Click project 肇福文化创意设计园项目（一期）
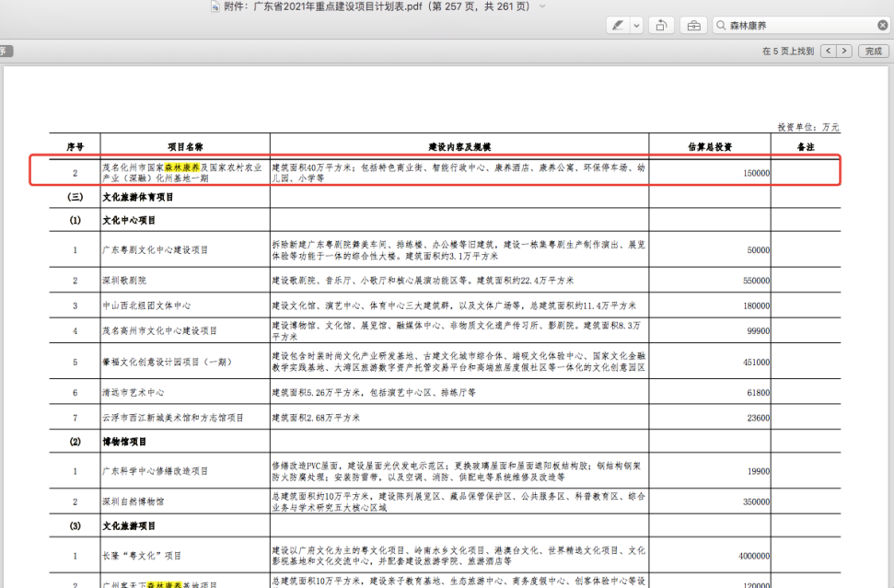This screenshot has height=588, width=894. point(167,362)
